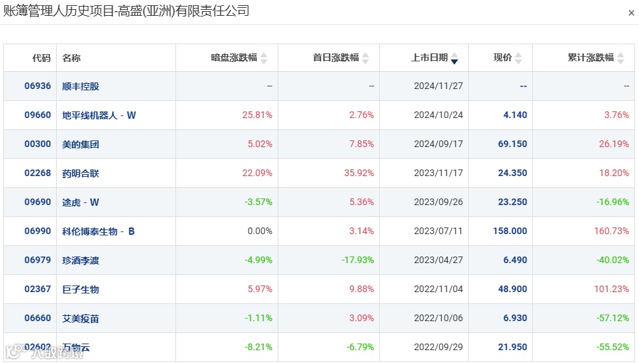Select stock code 09690

coord(38,202)
